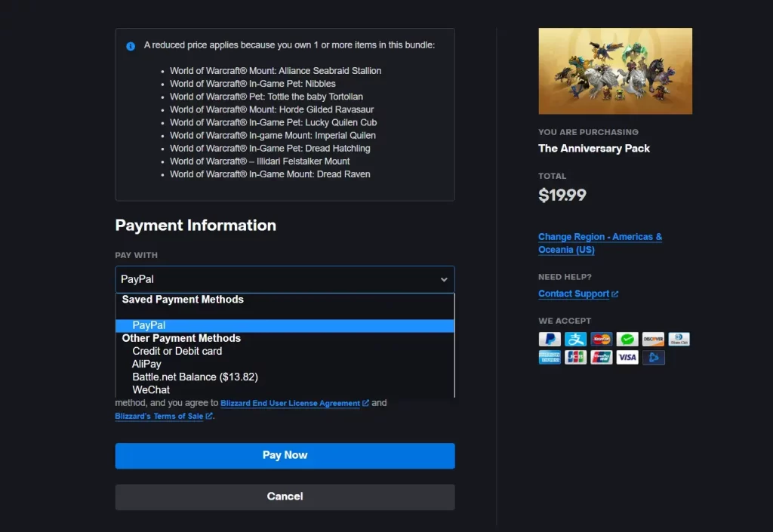This screenshot has height=532, width=773.
Task: Click the Discover card icon
Action: point(653,340)
